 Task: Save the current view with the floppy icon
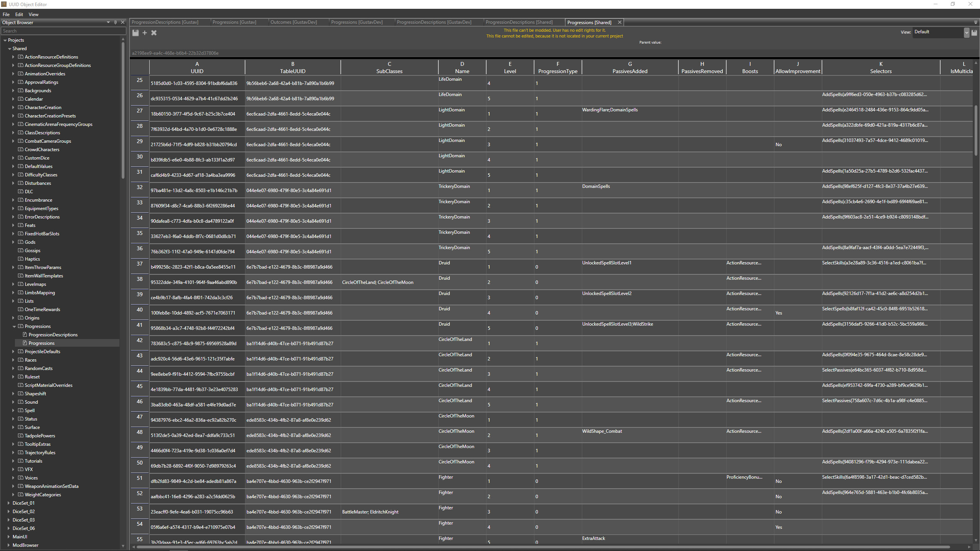point(974,32)
